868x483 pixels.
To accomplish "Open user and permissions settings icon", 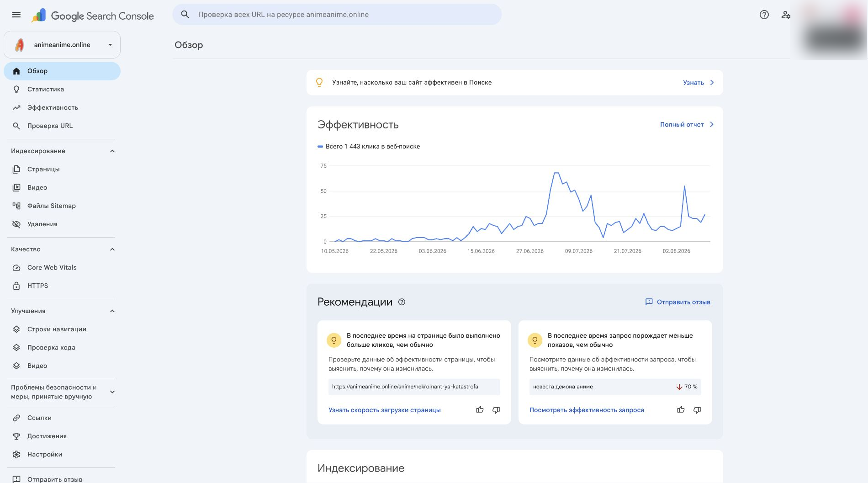I will click(785, 15).
